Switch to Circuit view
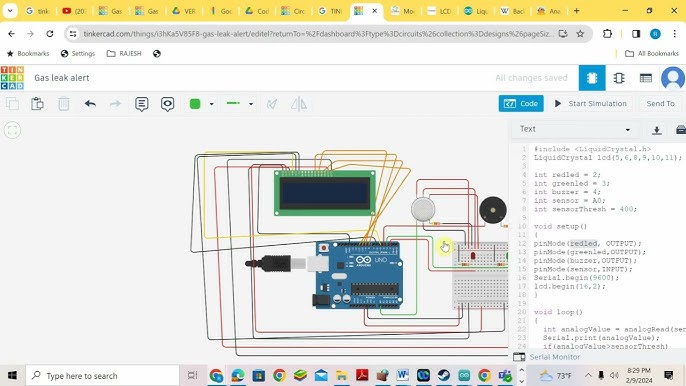 592,78
